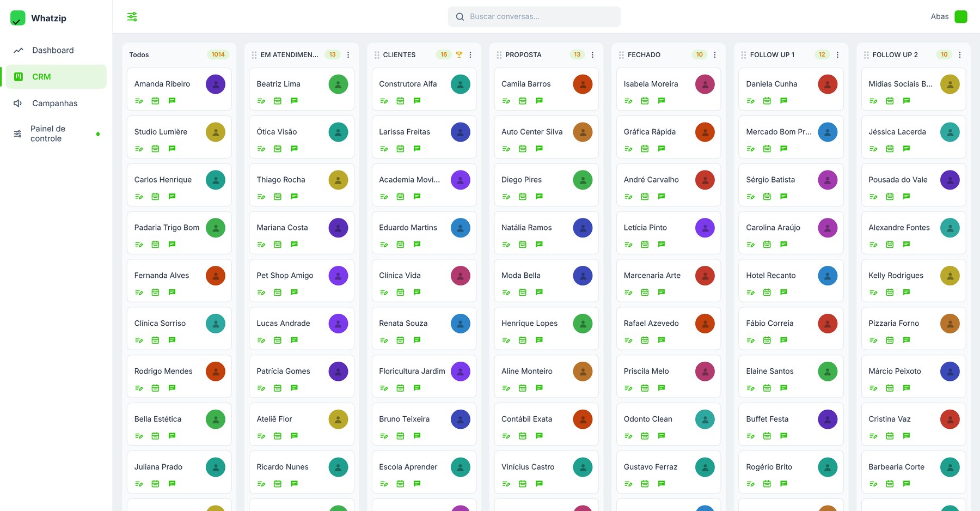Open Campanhas in the sidebar

point(56,104)
